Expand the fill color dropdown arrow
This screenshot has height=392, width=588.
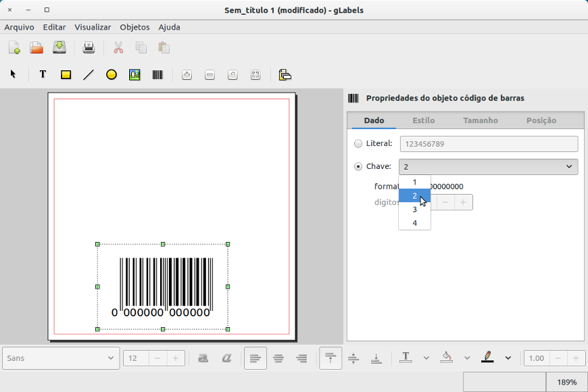(467, 358)
